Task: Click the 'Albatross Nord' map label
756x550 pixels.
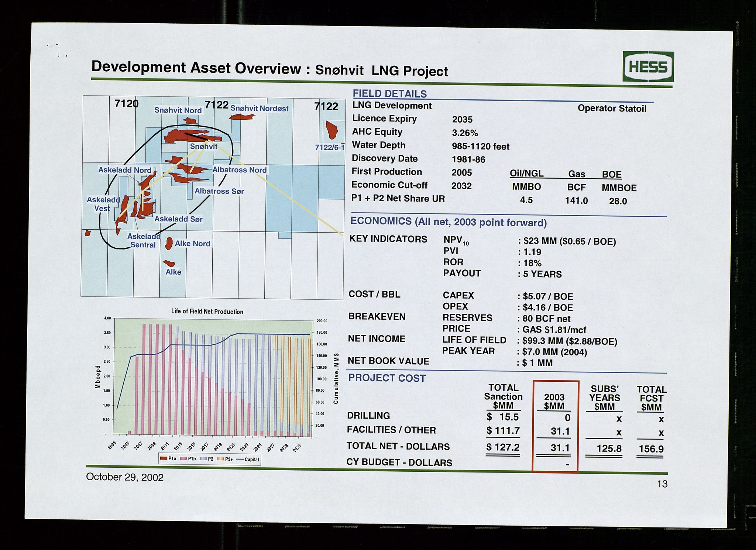Action: pos(240,170)
